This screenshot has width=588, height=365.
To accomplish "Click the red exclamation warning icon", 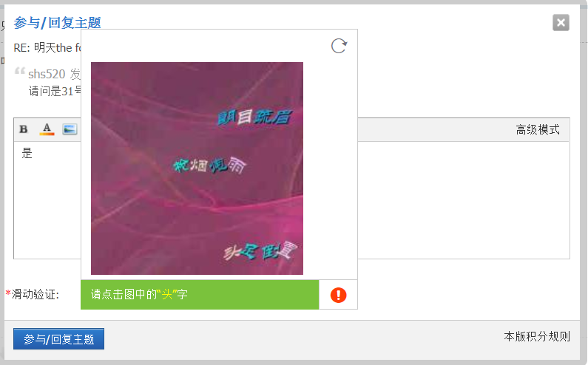I will point(338,295).
